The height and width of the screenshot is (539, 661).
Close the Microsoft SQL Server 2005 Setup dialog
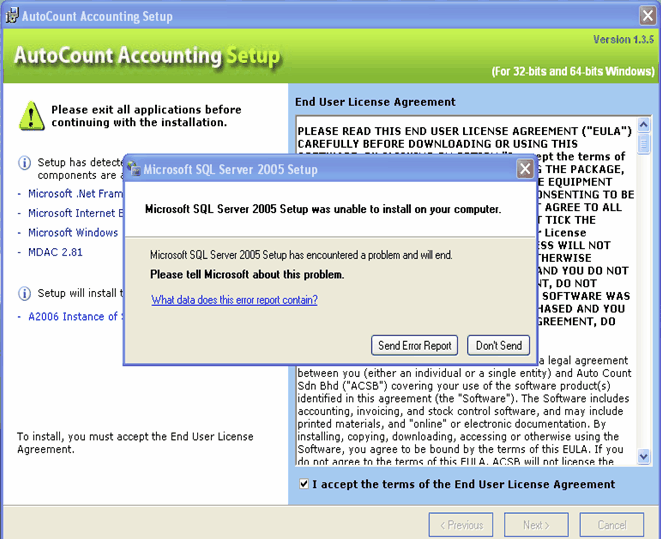[525, 169]
